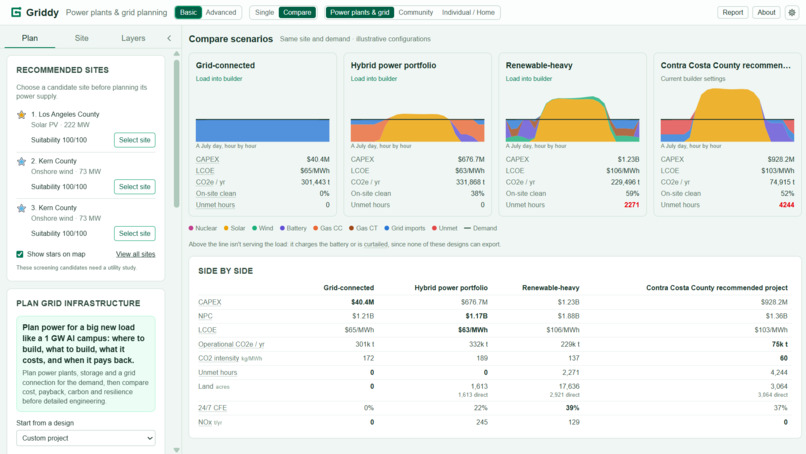
Task: Open the Start from a design dropdown
Action: pyautogui.click(x=86, y=438)
